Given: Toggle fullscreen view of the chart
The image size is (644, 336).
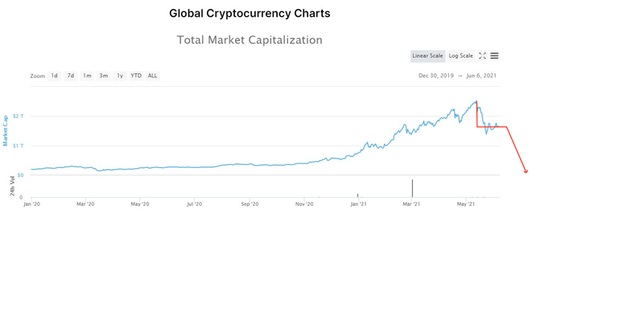Looking at the screenshot, I should pos(482,55).
